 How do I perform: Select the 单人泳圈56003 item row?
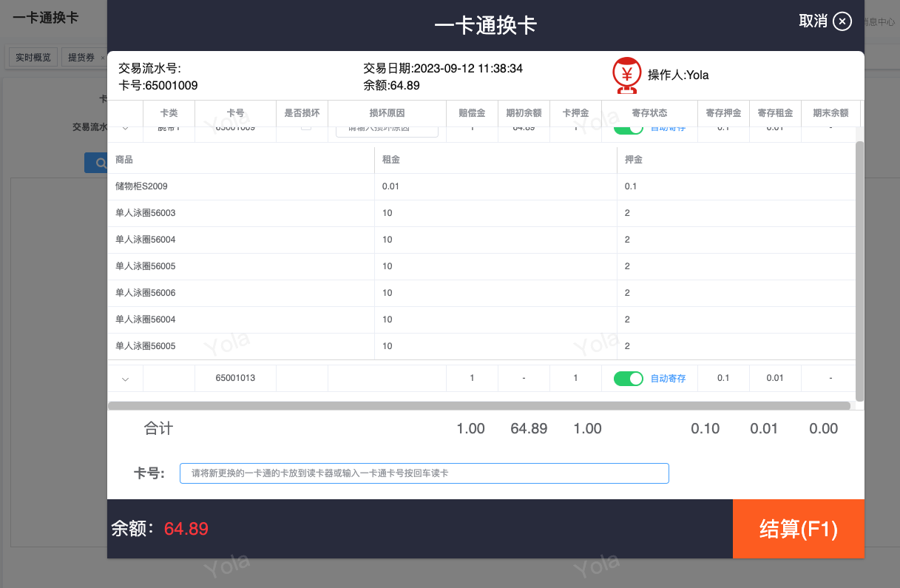pos(481,213)
